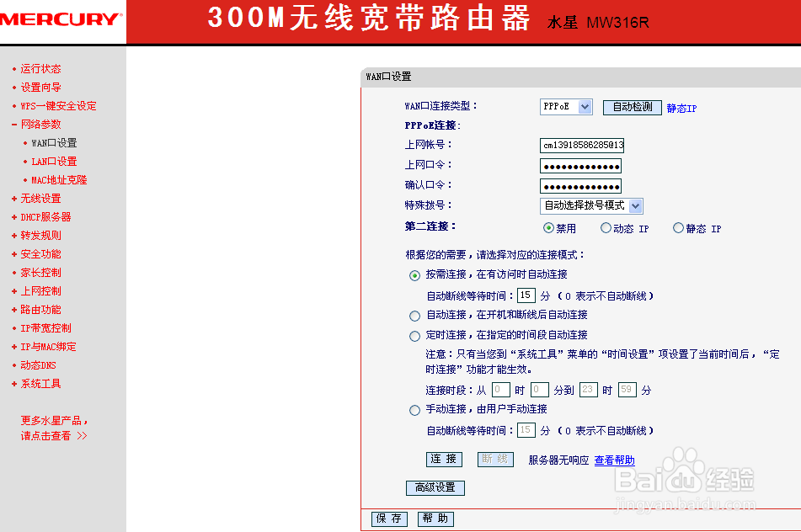The width and height of the screenshot is (801, 532).
Task: Open IP带宽控制 menu item
Action: [45, 328]
